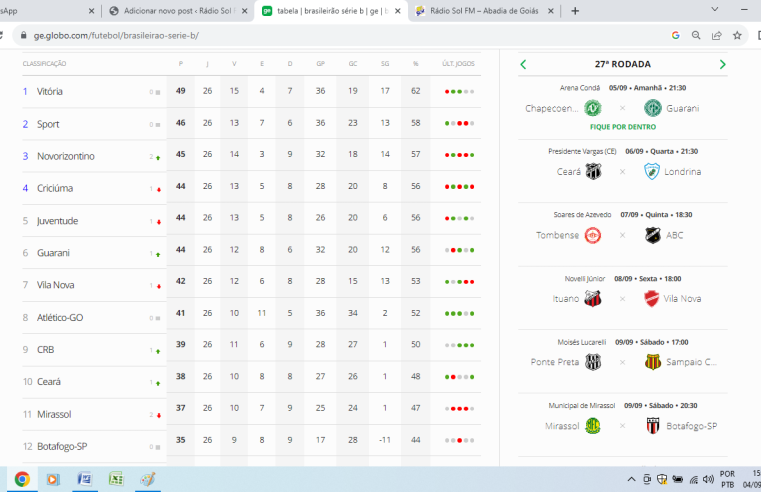Click the Ituano team name
761x492 pixels.
click(x=565, y=299)
